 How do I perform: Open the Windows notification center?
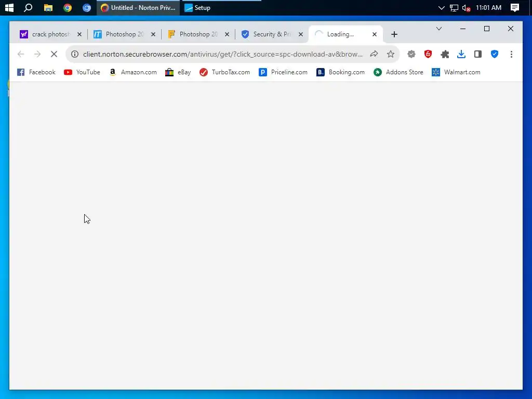coord(515,7)
